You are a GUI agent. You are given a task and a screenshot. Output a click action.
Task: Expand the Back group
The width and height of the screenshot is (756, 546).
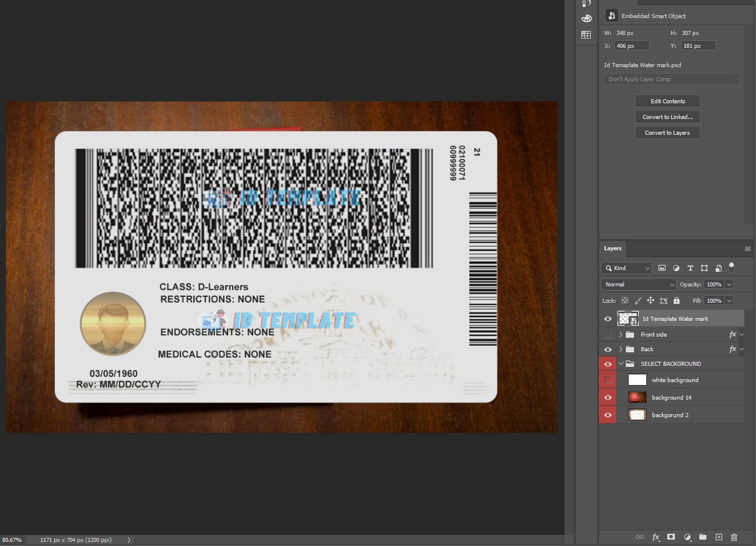[x=621, y=349]
